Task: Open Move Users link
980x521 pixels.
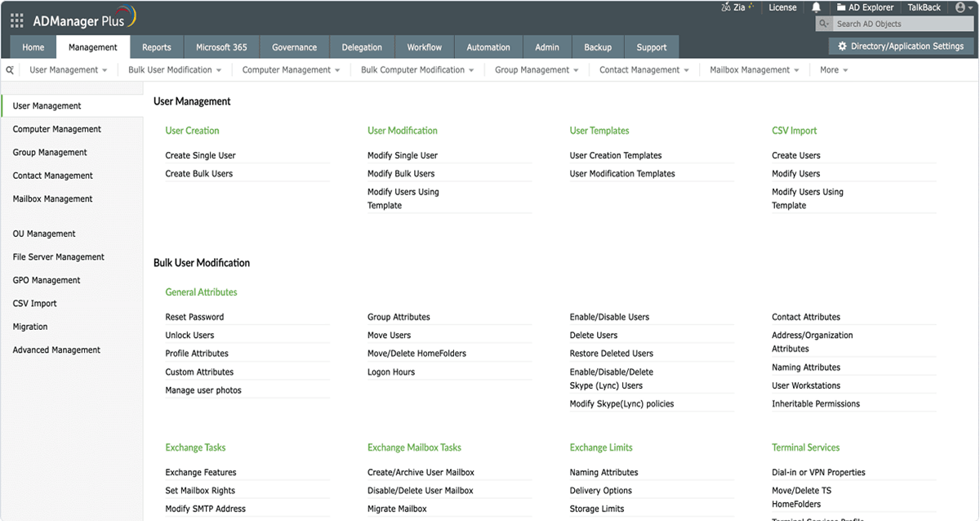Action: (x=390, y=336)
